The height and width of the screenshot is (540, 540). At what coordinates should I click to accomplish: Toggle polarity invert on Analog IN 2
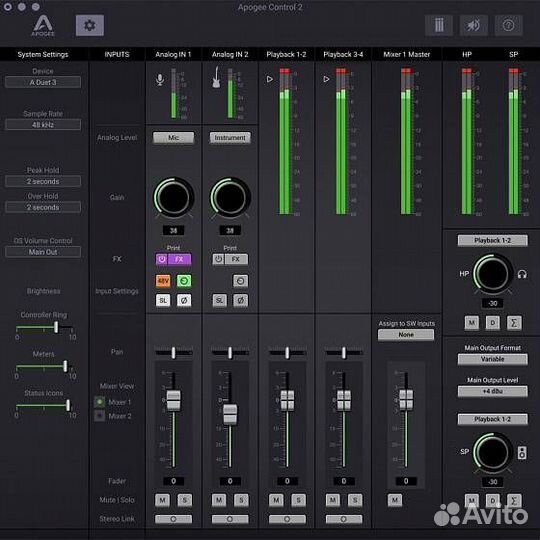point(240,300)
